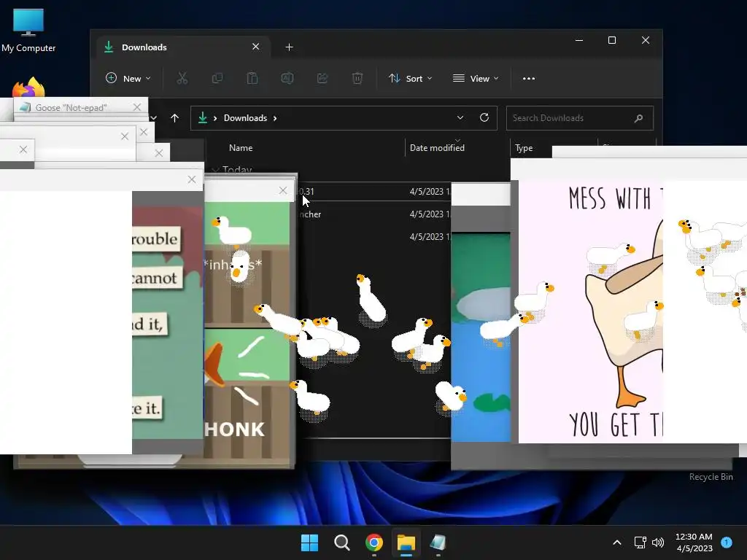Open Google Chrome from taskbar
This screenshot has height=560, width=747.
(374, 542)
